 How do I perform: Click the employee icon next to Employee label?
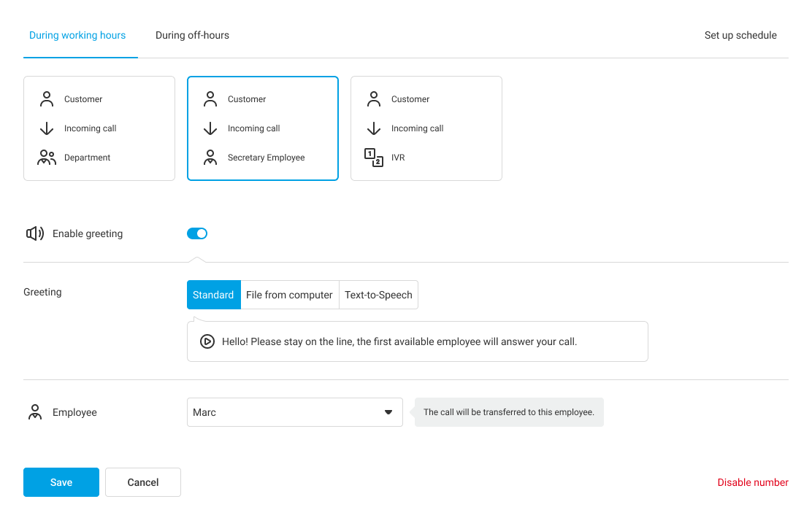click(x=35, y=412)
